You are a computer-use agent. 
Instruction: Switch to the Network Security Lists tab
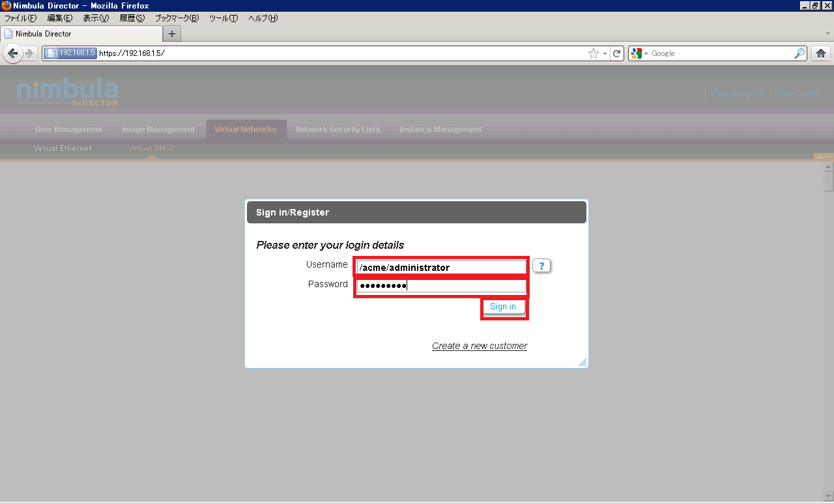pyautogui.click(x=338, y=130)
